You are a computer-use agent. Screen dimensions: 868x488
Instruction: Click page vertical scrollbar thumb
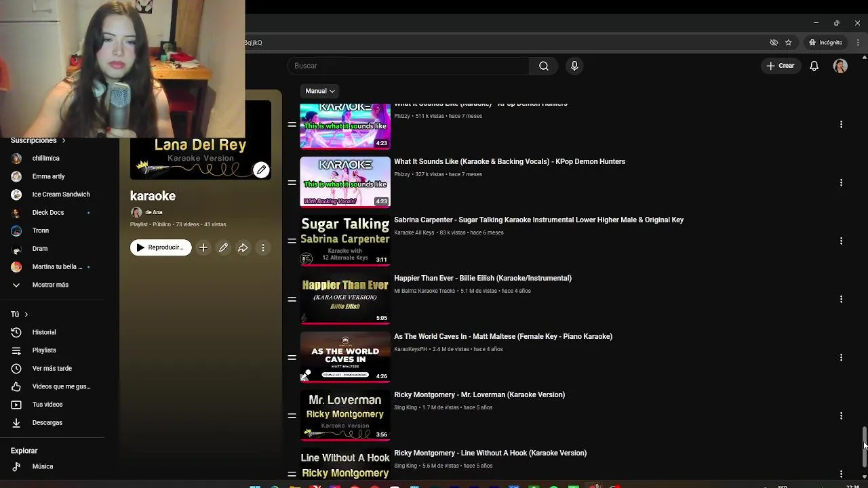(x=864, y=446)
